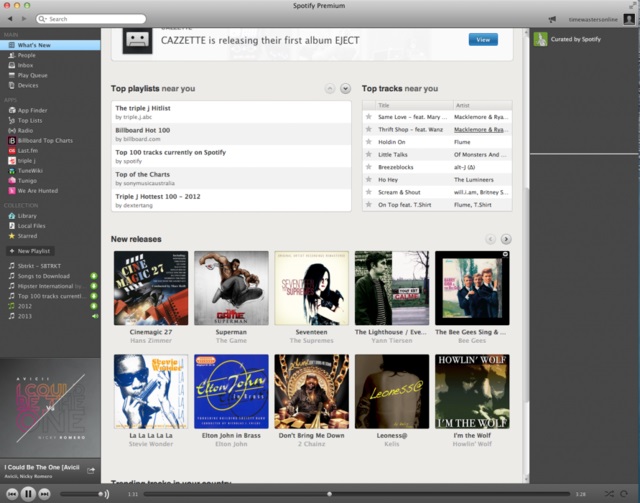Screen dimensions: 640x503
Task: Star the track Little Talks
Action: (x=368, y=155)
